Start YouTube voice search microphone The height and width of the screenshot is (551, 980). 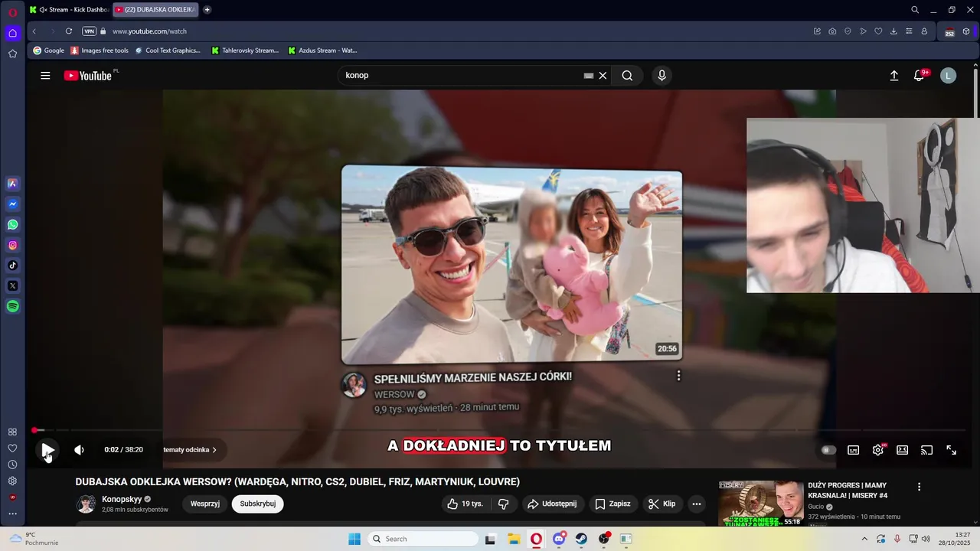coord(661,76)
